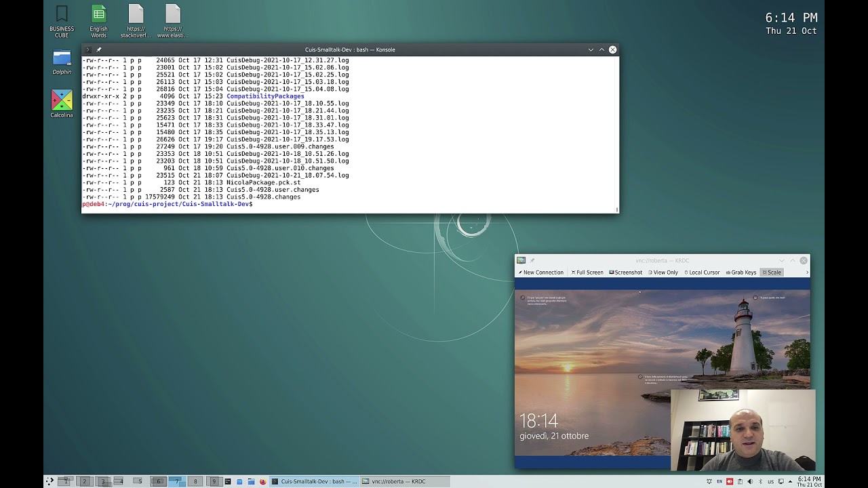Click the KRDC window pin icon
Viewport: 868px width, 488px height.
(x=532, y=260)
